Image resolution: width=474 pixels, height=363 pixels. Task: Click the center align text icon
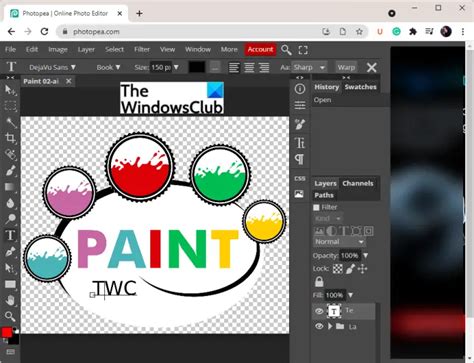249,67
